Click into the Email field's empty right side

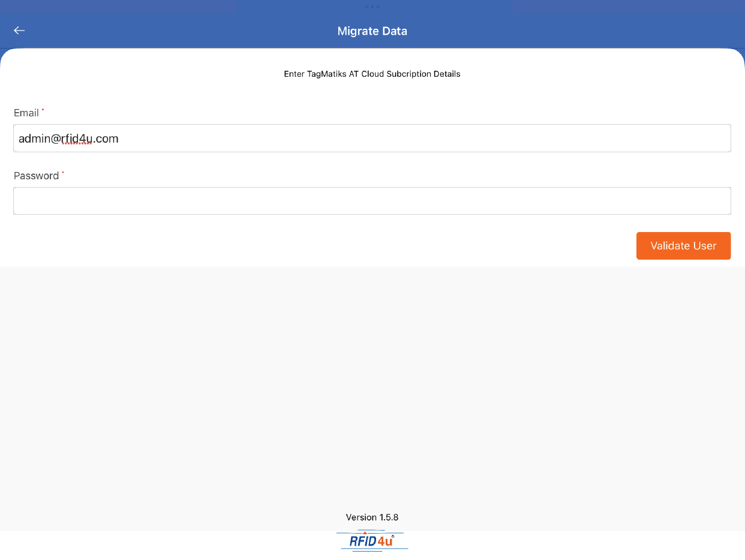(480, 139)
